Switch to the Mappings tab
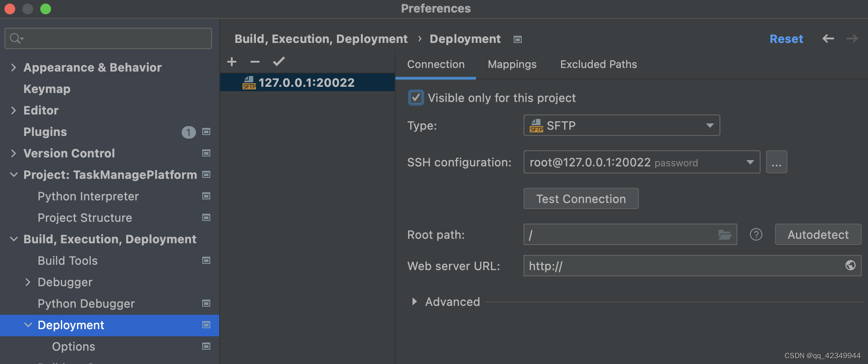Screen dimensions: 868x364 pos(512,64)
